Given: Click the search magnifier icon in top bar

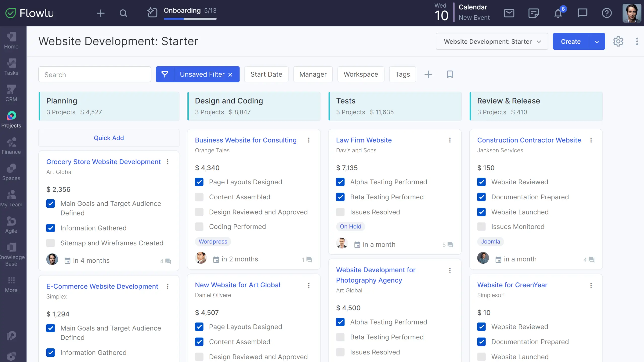Looking at the screenshot, I should 123,13.
